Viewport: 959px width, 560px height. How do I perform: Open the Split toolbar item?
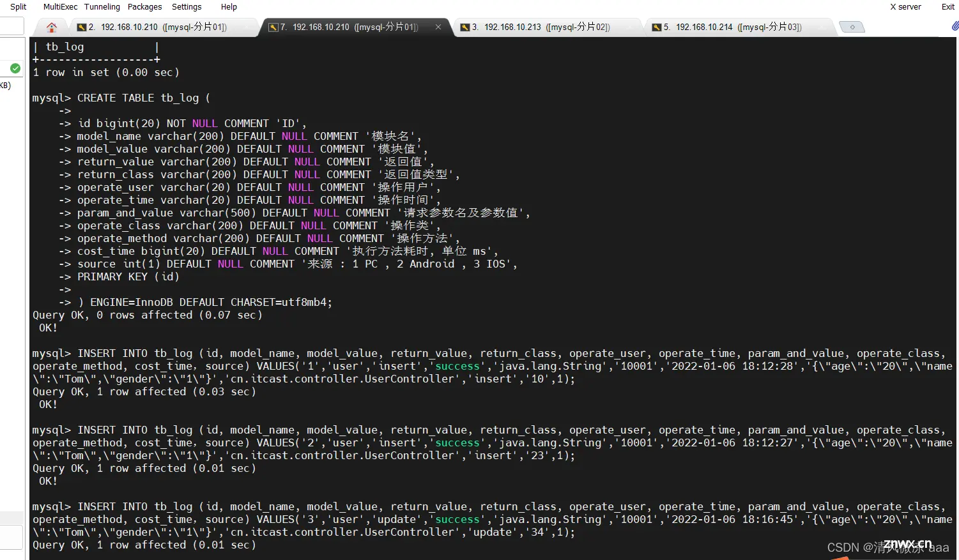[x=19, y=7]
